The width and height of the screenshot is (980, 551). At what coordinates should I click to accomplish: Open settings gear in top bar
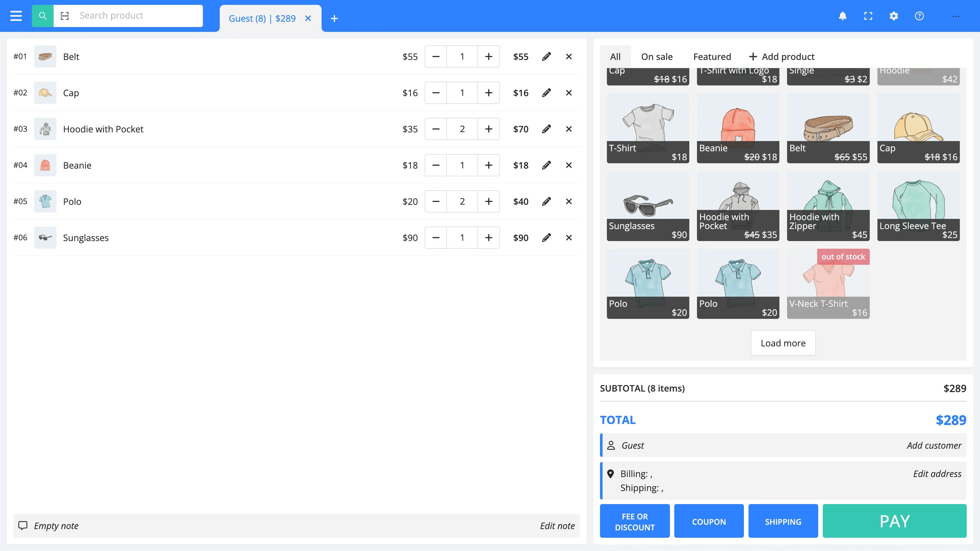click(894, 16)
